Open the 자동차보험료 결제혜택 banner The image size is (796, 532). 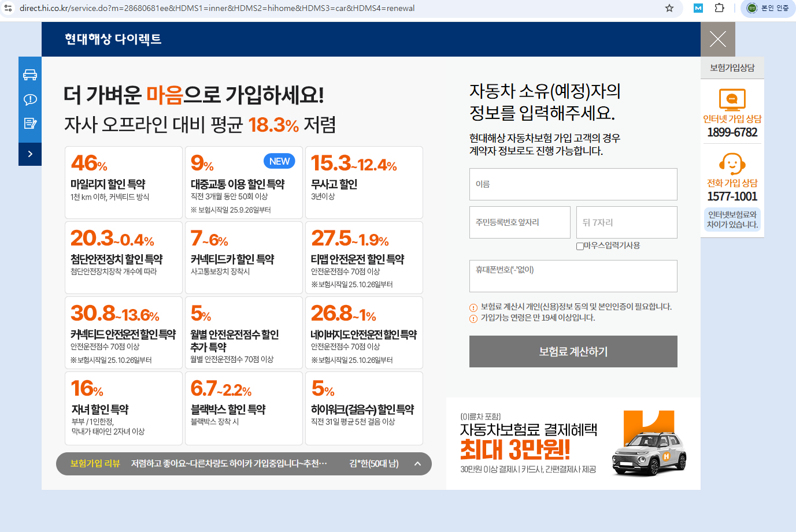pos(573,444)
